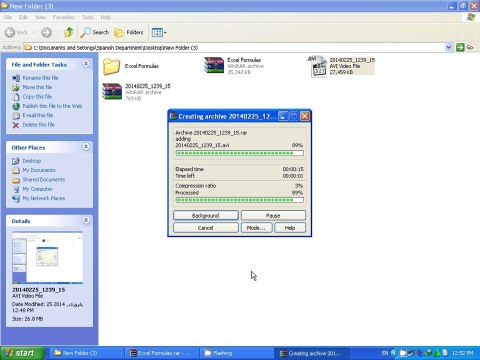The height and width of the screenshot is (360, 480).
Task: Click E-mail this file
Action: 38,115
